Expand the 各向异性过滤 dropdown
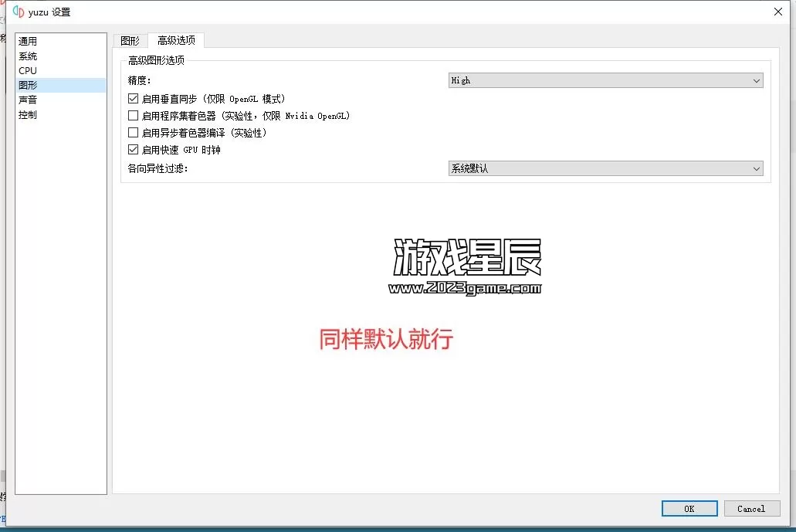This screenshot has height=532, width=796. 605,168
